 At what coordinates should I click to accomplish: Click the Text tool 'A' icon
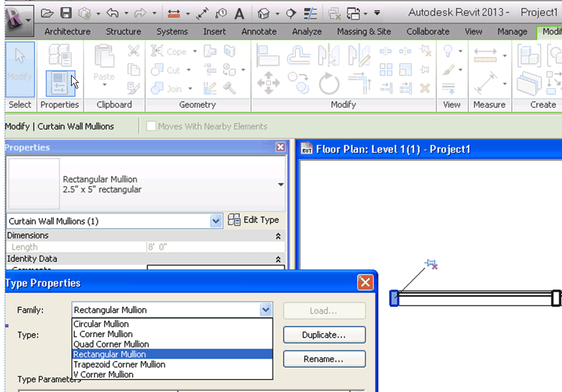click(x=239, y=14)
